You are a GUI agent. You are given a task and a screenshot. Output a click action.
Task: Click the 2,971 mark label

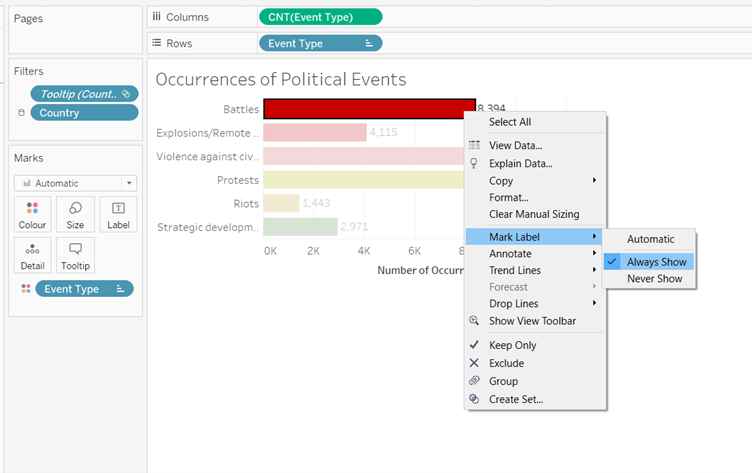click(354, 226)
